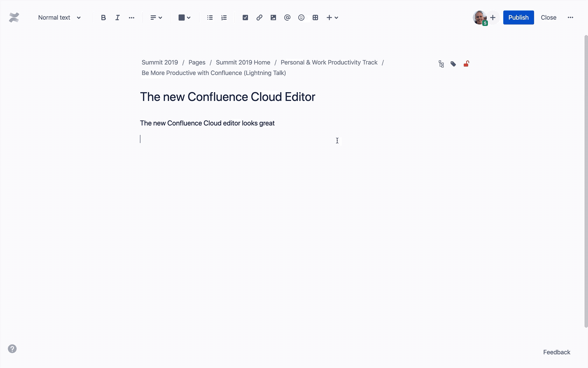
Task: Open the text alignment dropdown
Action: (x=156, y=18)
